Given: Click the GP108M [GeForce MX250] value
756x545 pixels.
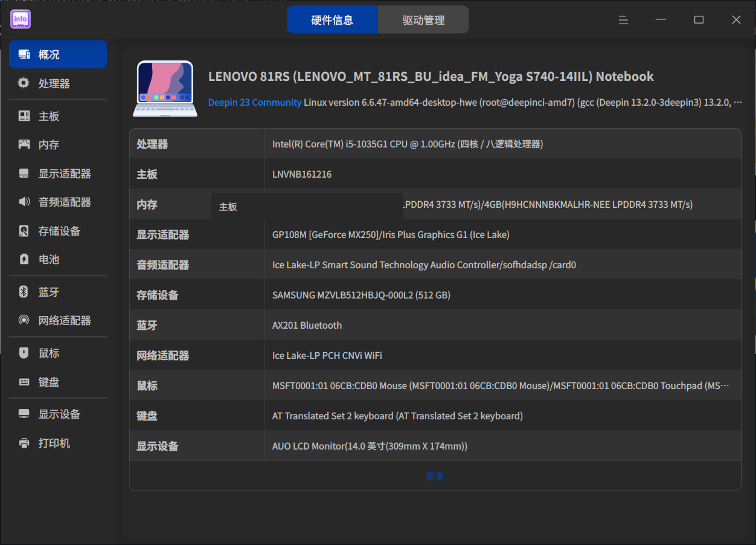Looking at the screenshot, I should click(x=391, y=234).
